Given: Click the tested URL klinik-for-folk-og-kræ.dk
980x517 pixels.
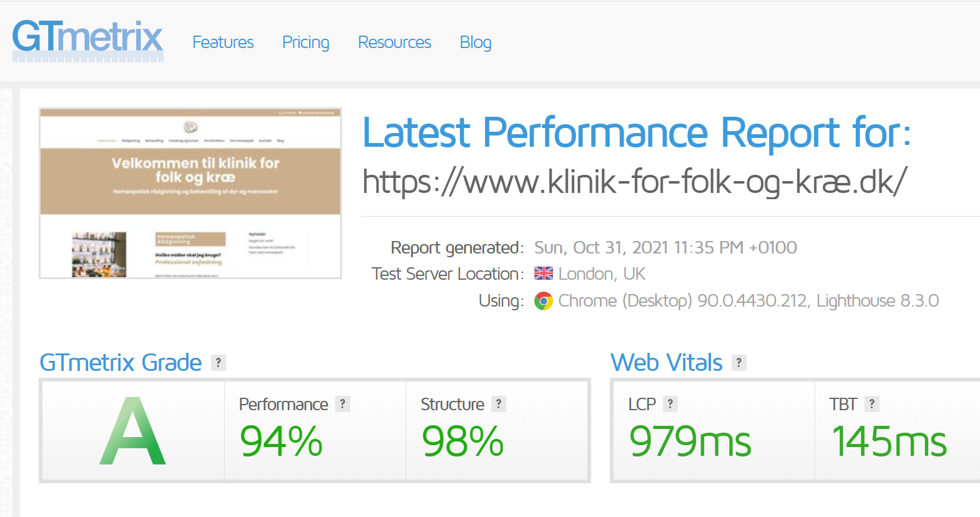Looking at the screenshot, I should click(634, 182).
